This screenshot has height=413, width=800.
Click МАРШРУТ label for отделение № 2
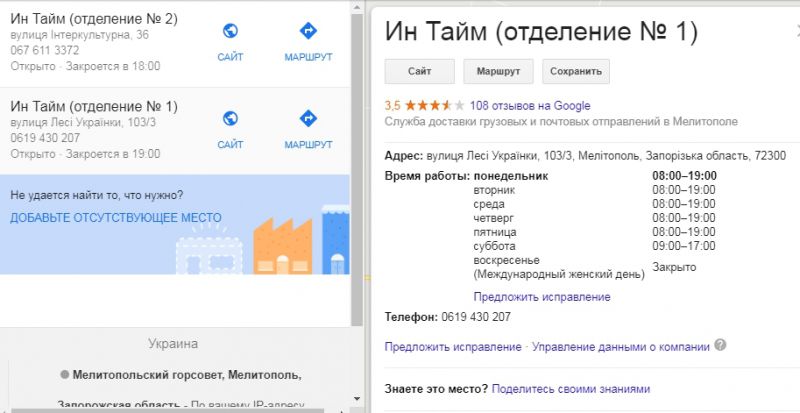[308, 57]
